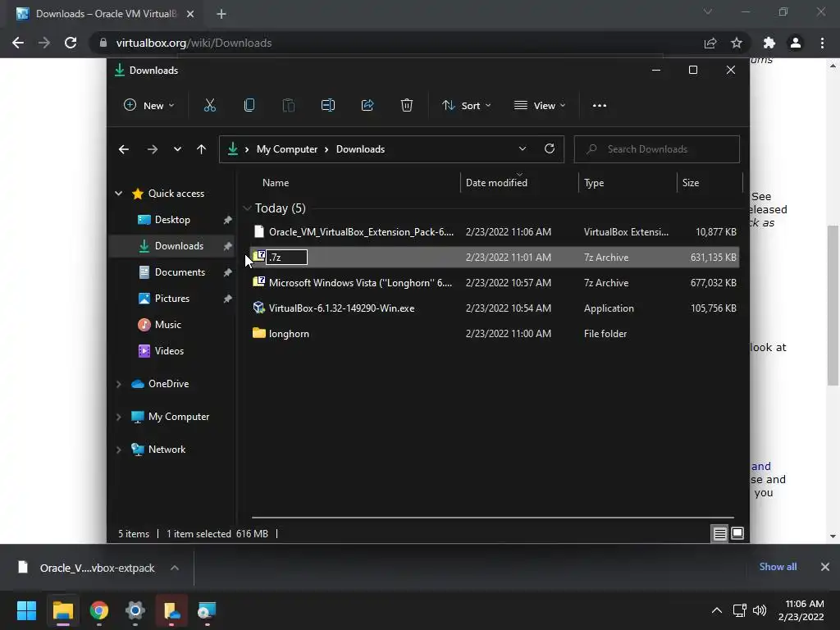Click the Cut scissors icon in toolbar
The width and height of the screenshot is (840, 630).
click(x=209, y=106)
